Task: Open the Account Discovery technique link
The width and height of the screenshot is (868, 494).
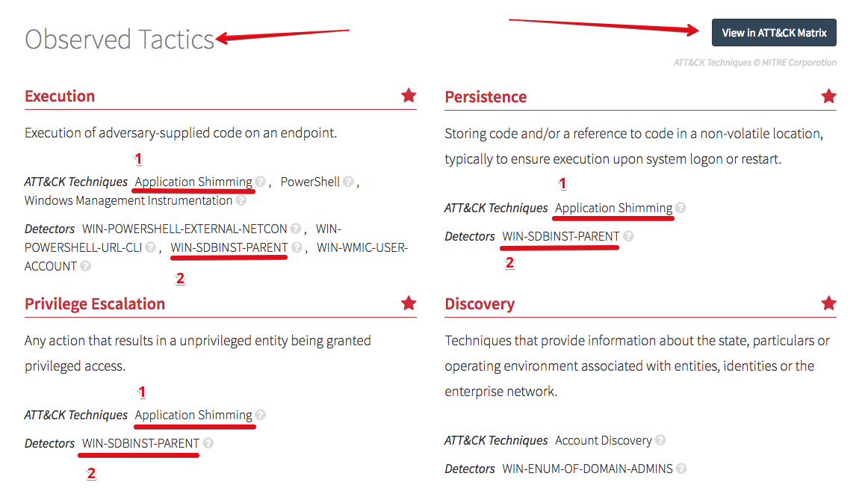Action: [x=604, y=441]
